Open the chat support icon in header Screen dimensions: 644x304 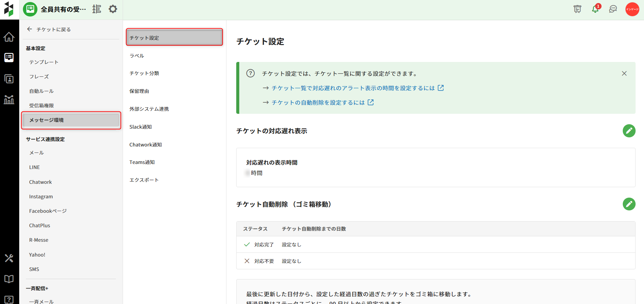pyautogui.click(x=613, y=9)
